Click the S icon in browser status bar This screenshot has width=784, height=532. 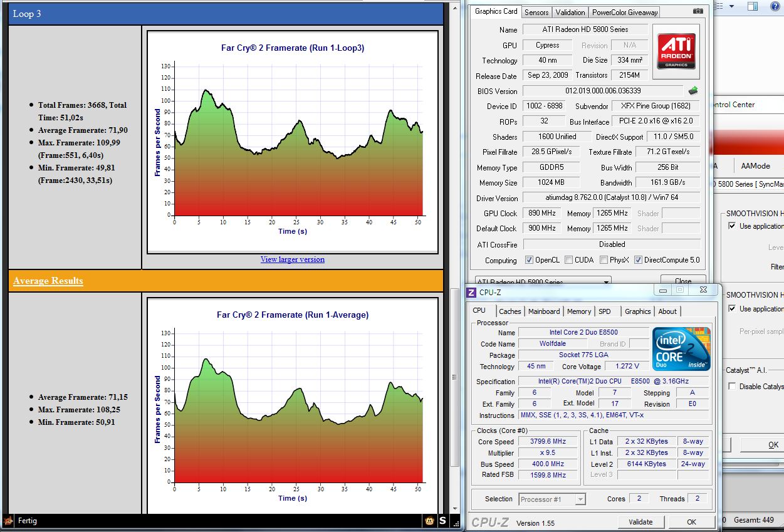442,521
